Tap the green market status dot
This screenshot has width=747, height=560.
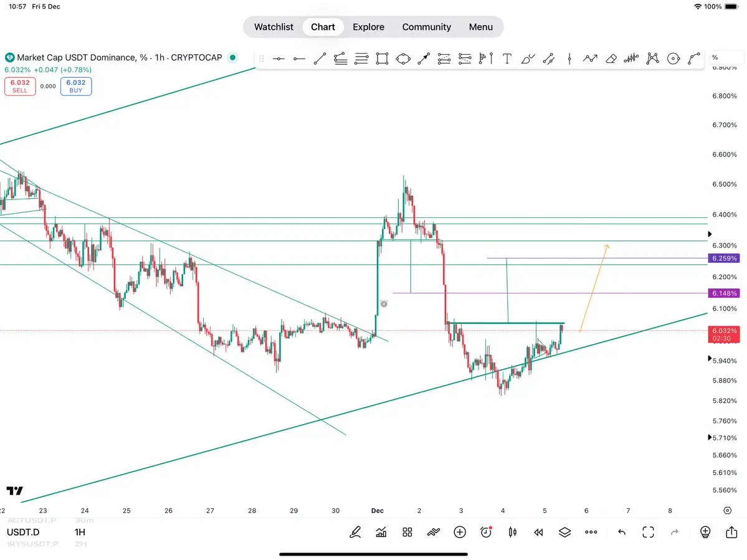232,57
